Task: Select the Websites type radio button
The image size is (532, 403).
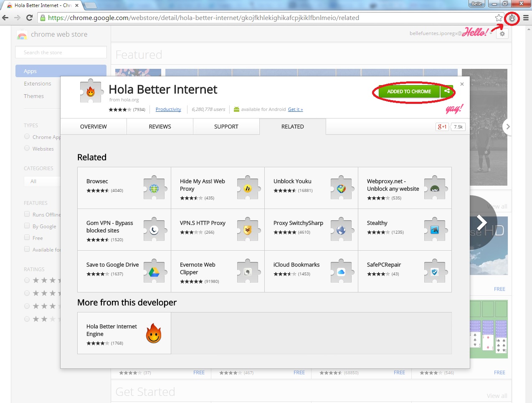Action: pyautogui.click(x=27, y=149)
